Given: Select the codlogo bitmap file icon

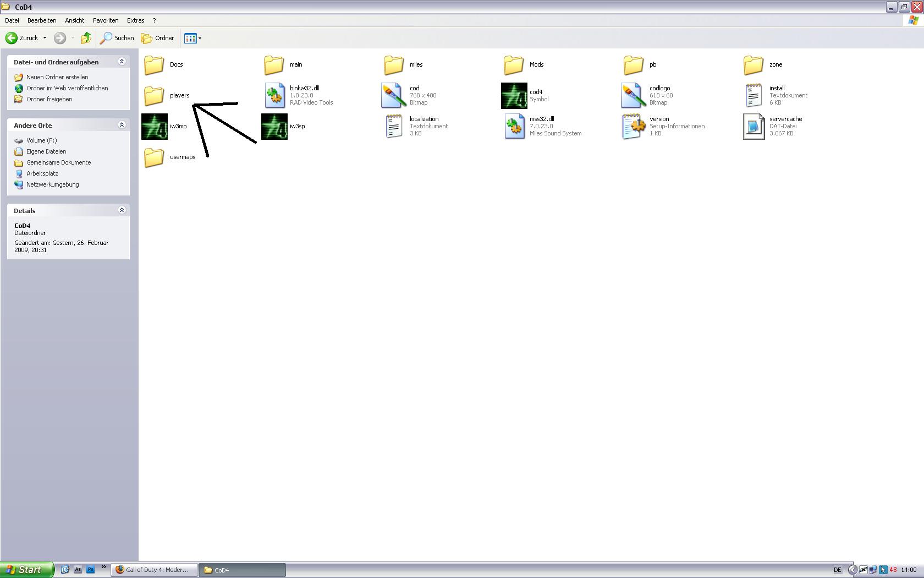Looking at the screenshot, I should pyautogui.click(x=633, y=96).
